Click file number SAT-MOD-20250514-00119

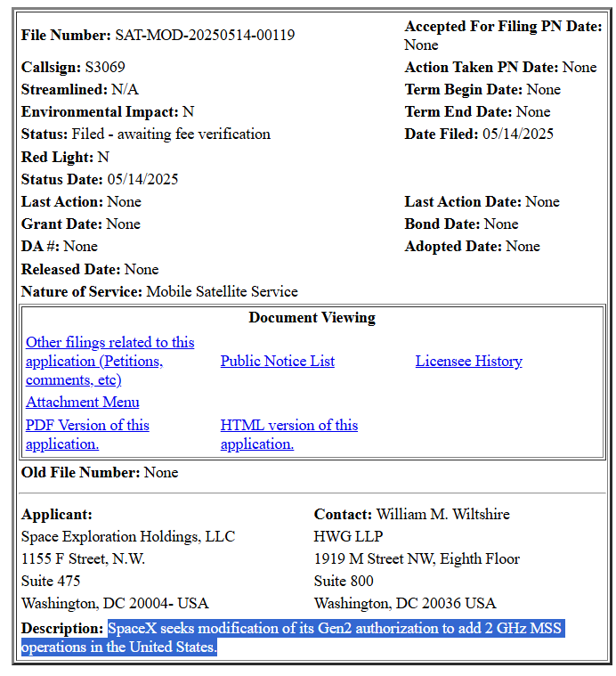(205, 35)
